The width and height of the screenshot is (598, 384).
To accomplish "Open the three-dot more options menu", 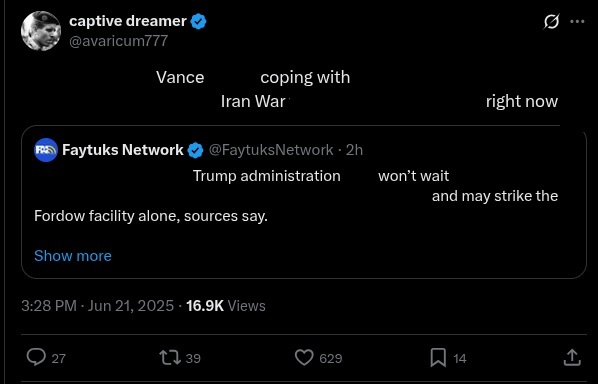I will (x=577, y=22).
